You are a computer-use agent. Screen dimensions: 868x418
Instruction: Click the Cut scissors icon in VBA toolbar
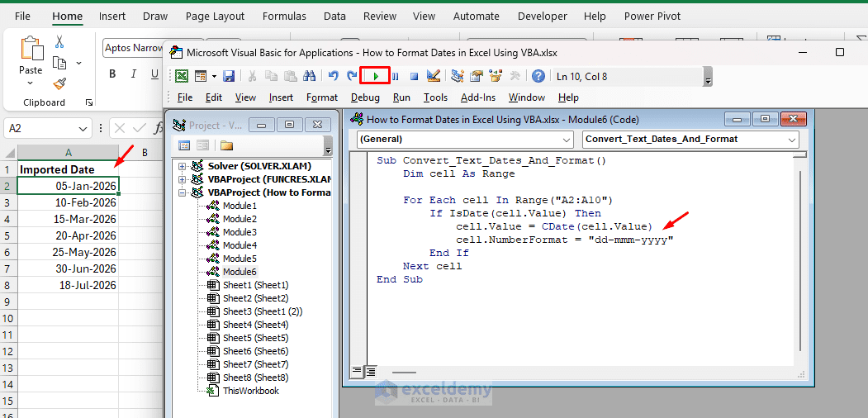pos(252,76)
